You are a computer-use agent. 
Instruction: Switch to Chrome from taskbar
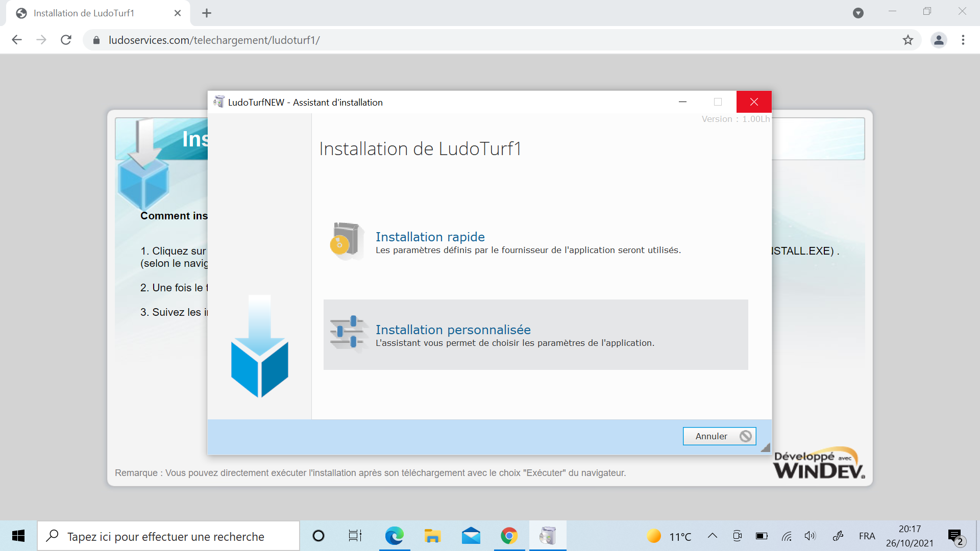(x=509, y=536)
